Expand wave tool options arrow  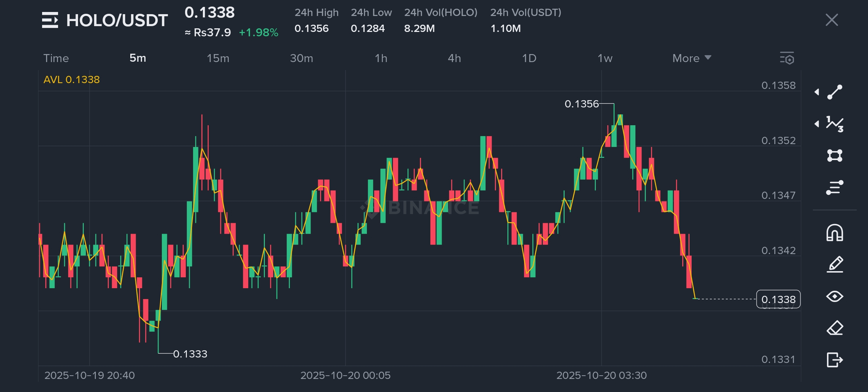(x=817, y=124)
